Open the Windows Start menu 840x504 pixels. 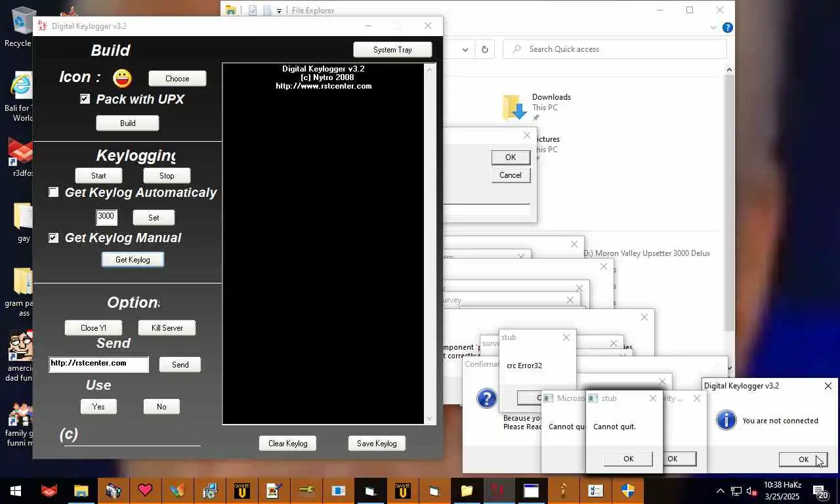(16, 490)
